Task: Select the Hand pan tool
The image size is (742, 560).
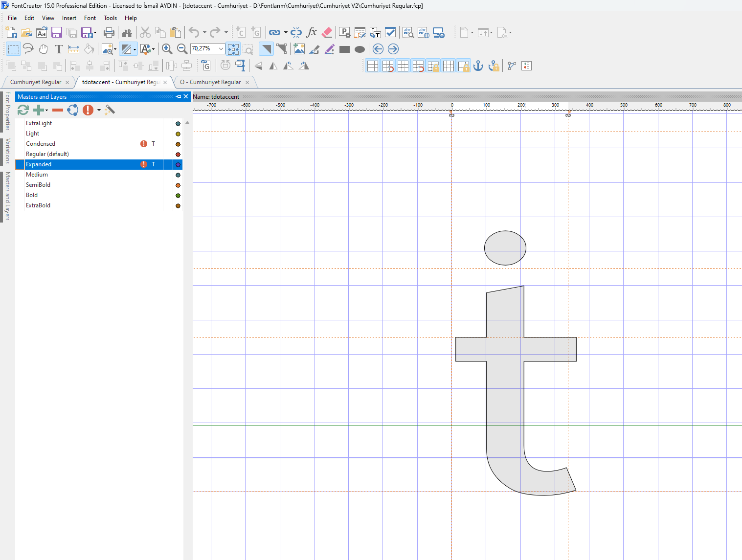Action: (44, 49)
